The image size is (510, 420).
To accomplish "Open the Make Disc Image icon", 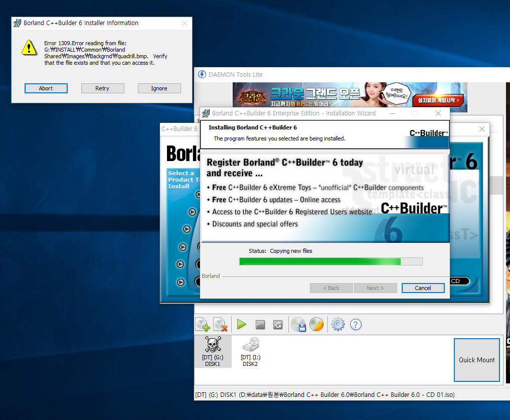I will 298,325.
